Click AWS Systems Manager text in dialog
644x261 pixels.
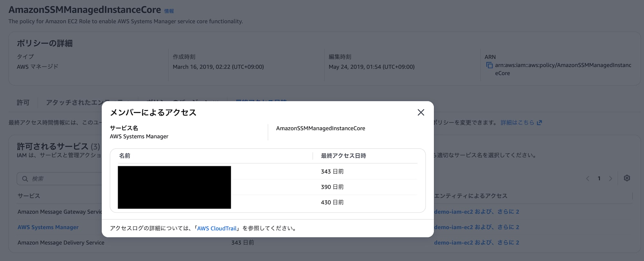(139, 136)
